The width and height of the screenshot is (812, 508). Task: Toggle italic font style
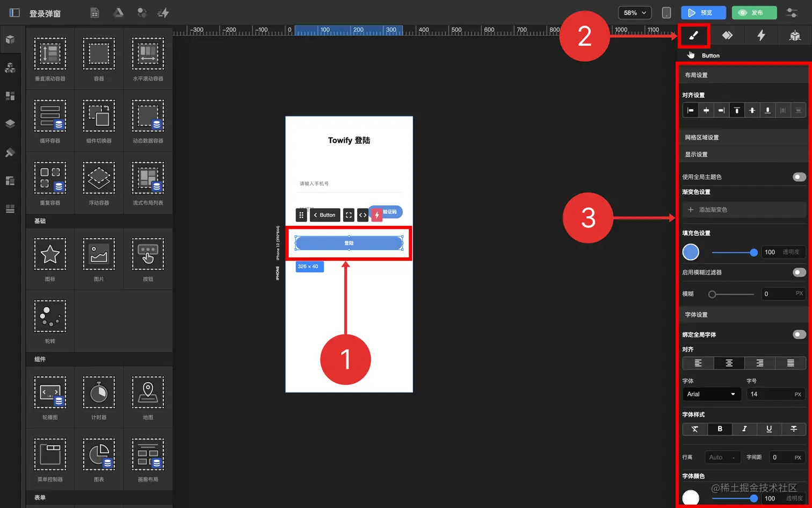pos(744,429)
